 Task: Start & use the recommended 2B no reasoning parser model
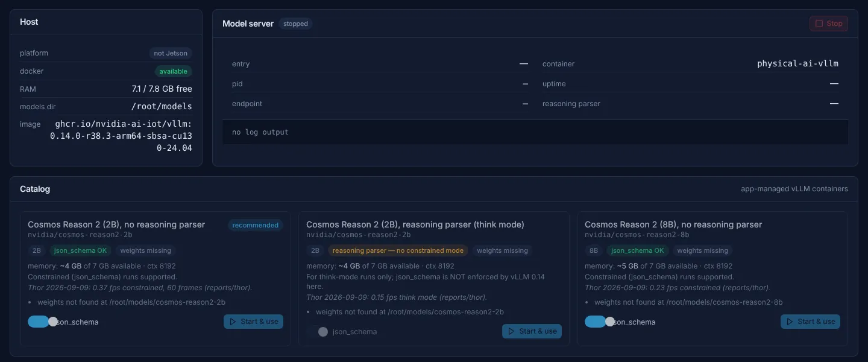(253, 322)
